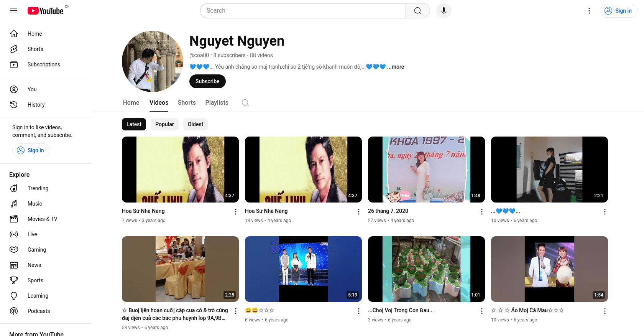This screenshot has width=644, height=336.
Task: Switch to the Playlists tab
Action: (x=217, y=103)
